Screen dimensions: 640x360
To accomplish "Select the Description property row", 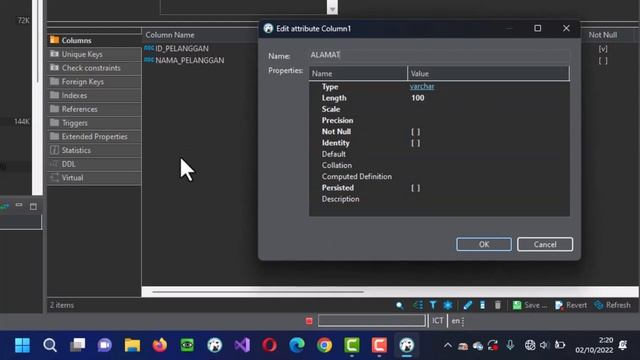I will pos(439,199).
